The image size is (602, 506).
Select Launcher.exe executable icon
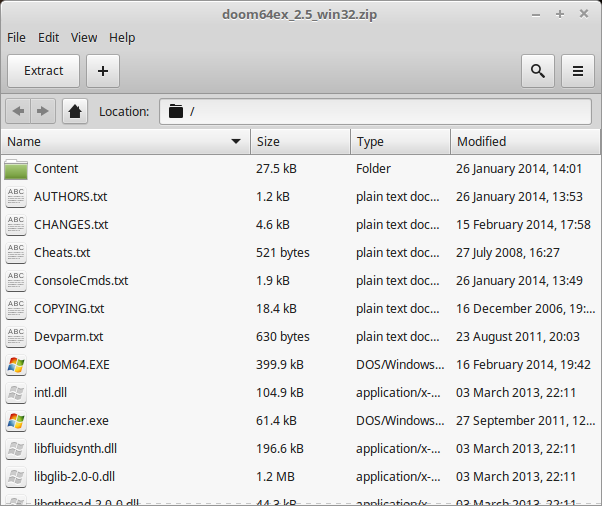pos(16,421)
